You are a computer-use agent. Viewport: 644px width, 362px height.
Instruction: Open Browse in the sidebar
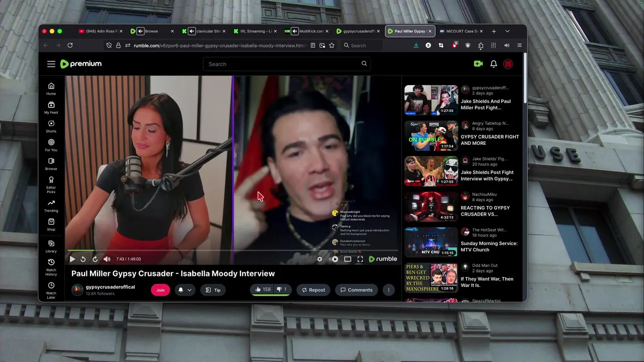(x=51, y=164)
